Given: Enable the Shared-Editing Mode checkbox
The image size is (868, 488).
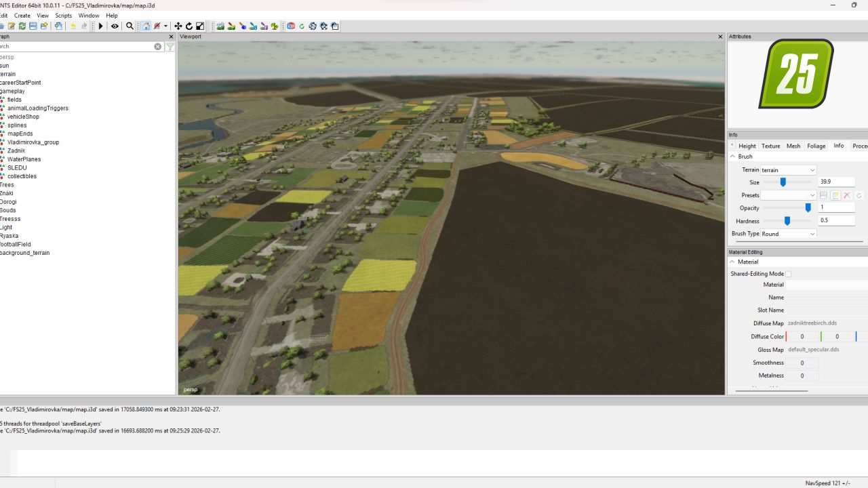Looking at the screenshot, I should (788, 274).
